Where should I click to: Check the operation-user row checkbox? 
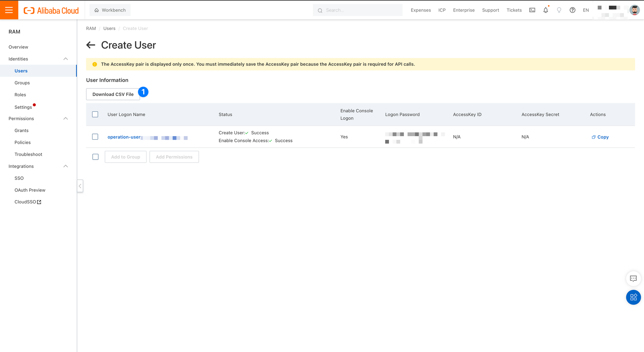coord(95,137)
